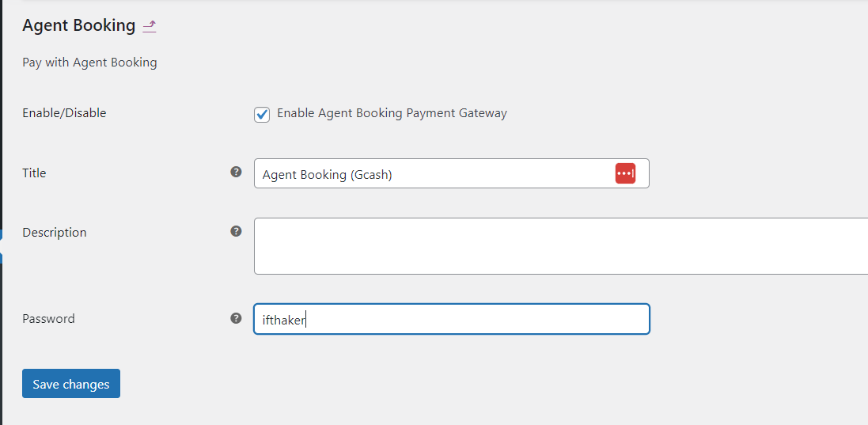Focus the Password input field
This screenshot has width=868, height=425.
(451, 319)
